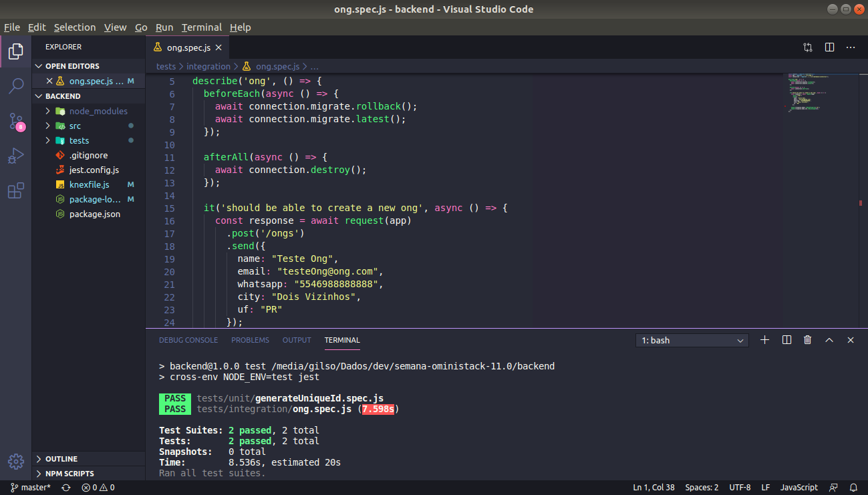Open the terminal selector dropdown '1: bash'
868x495 pixels.
tap(692, 341)
